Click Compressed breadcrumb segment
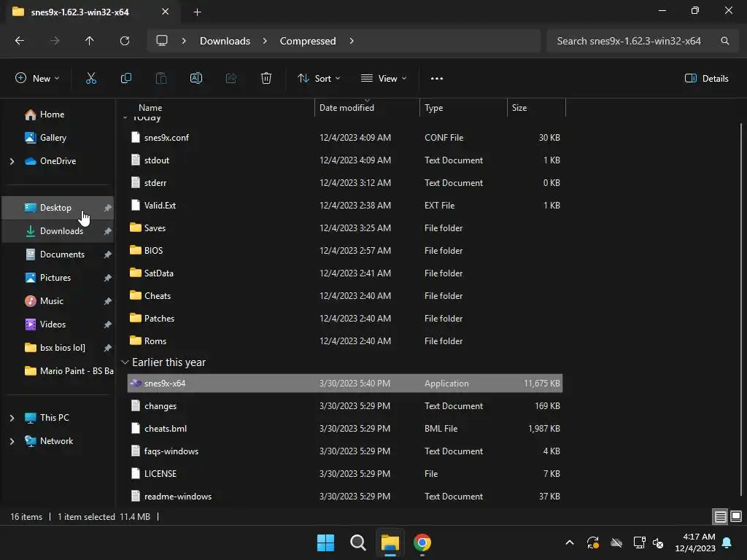This screenshot has width=747, height=560. click(308, 41)
